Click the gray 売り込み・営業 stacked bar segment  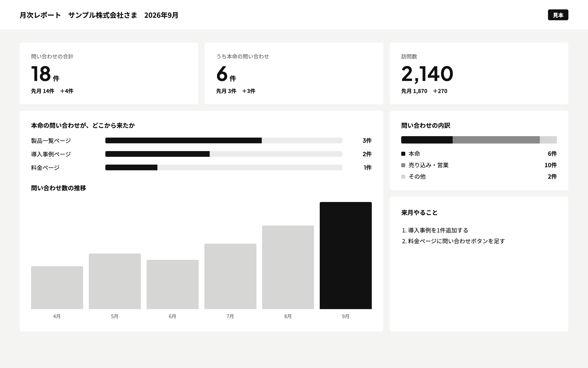tap(496, 140)
